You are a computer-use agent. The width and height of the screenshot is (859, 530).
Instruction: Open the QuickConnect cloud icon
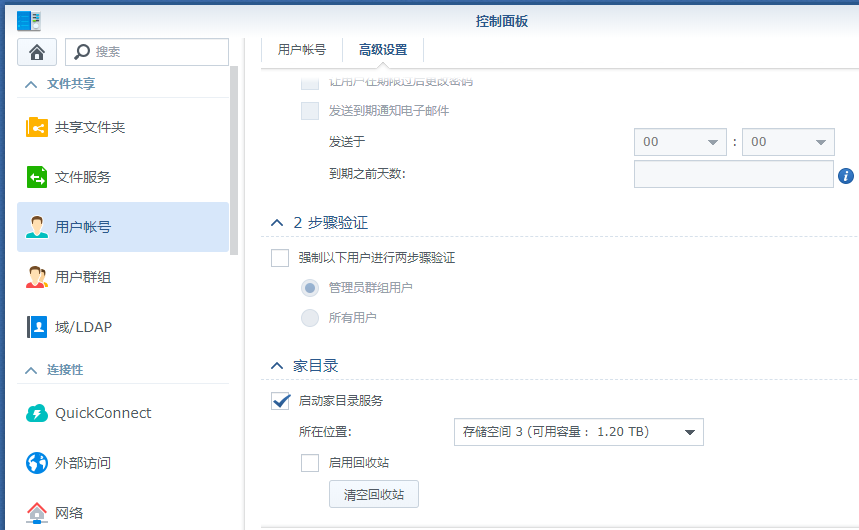pos(37,413)
